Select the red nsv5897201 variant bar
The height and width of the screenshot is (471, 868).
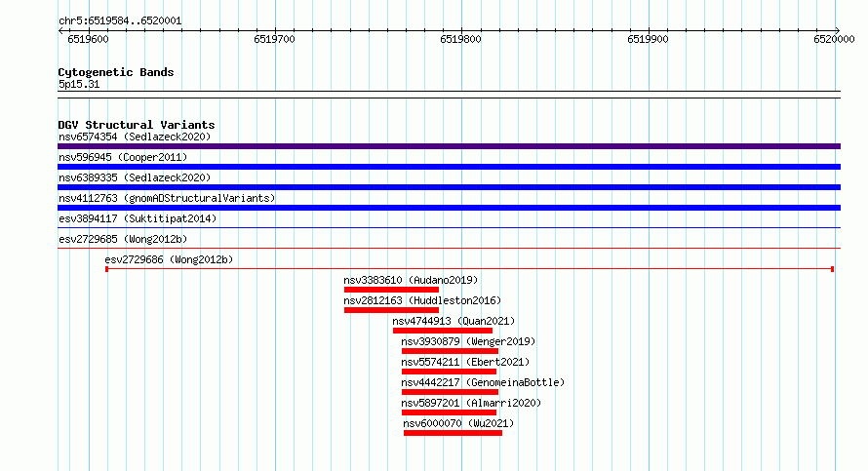[x=449, y=412]
